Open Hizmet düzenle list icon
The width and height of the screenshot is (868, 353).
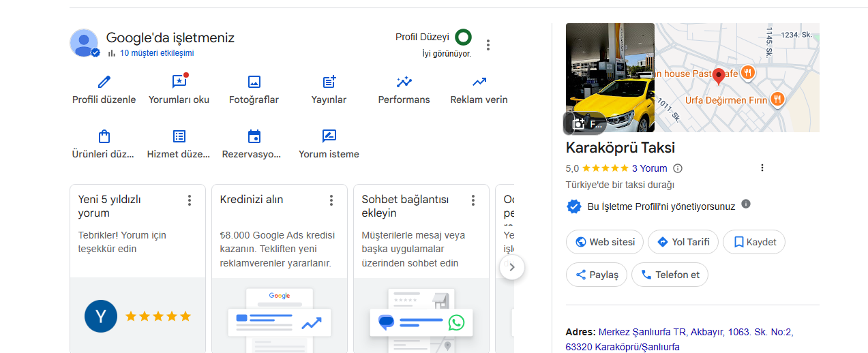(179, 136)
